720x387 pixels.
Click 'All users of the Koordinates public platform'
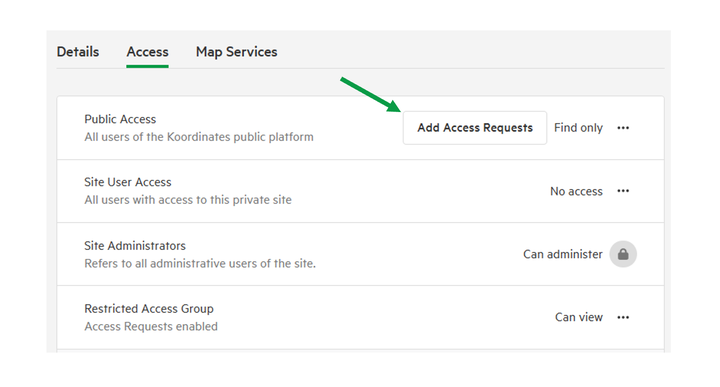[x=199, y=137]
